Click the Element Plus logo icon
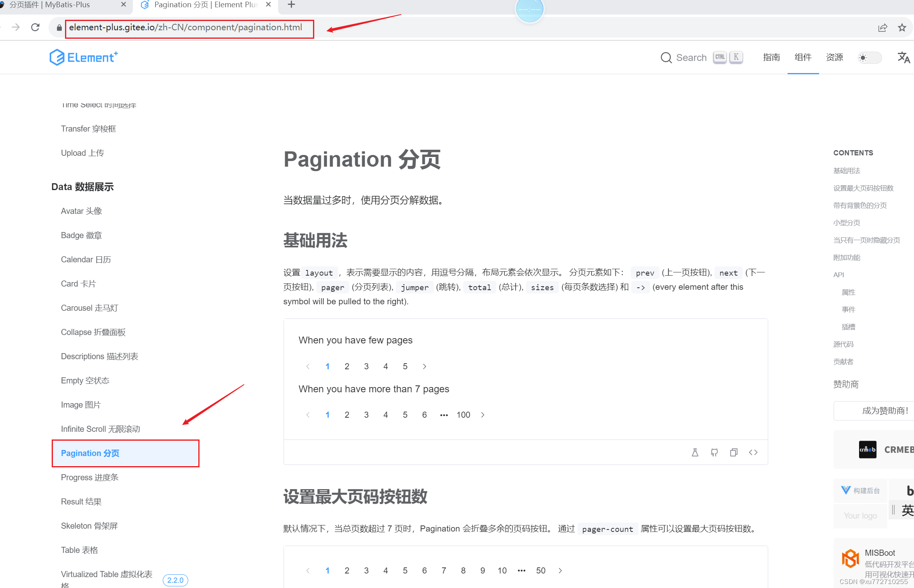914x588 pixels. click(55, 57)
